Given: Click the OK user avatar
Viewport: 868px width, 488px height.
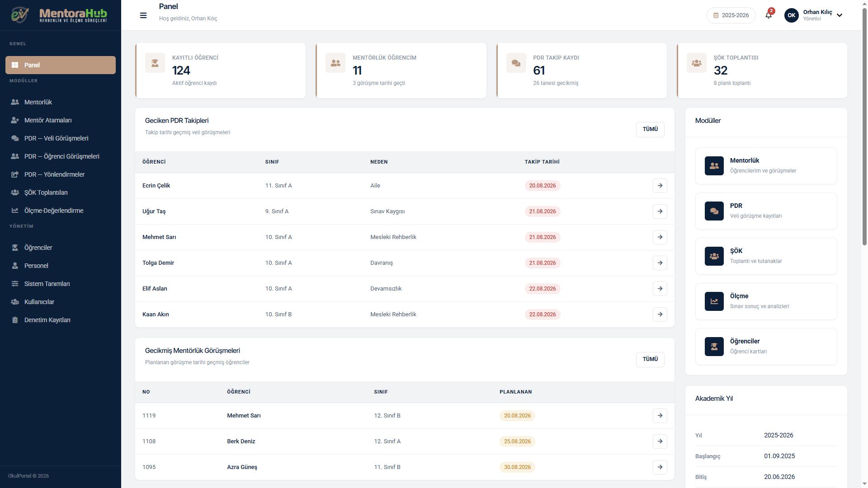Looking at the screenshot, I should click(791, 15).
